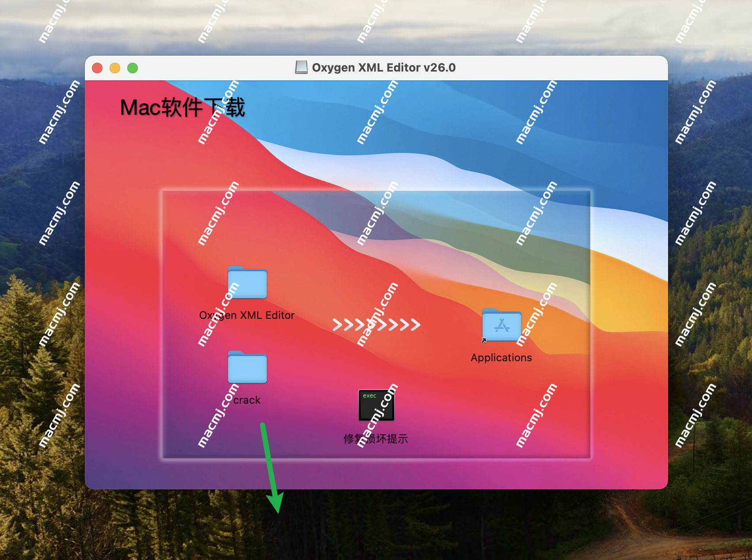This screenshot has width=752, height=560.
Task: Close the Oxygen XML Editor v26.0 window
Action: coord(97,68)
